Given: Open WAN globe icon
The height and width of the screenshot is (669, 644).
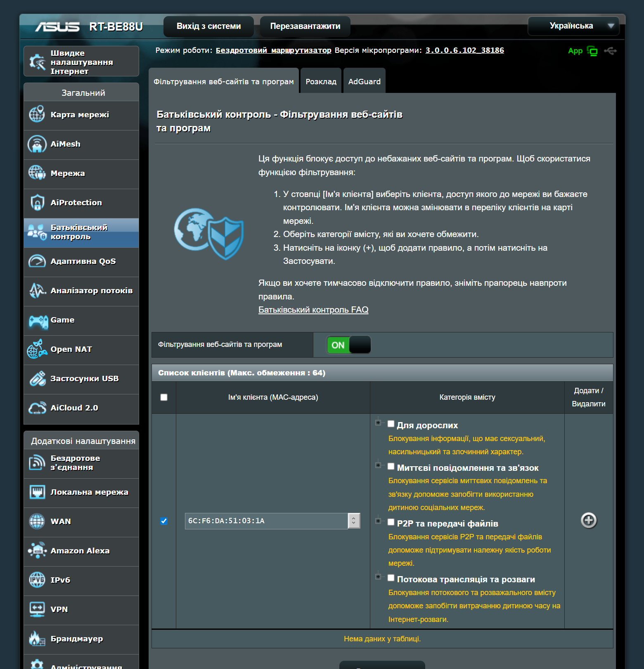Looking at the screenshot, I should tap(37, 521).
